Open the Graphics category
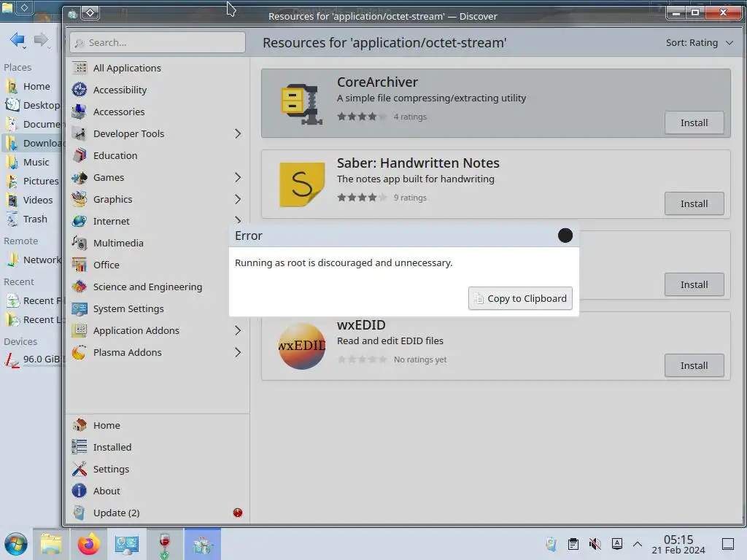 pos(158,200)
